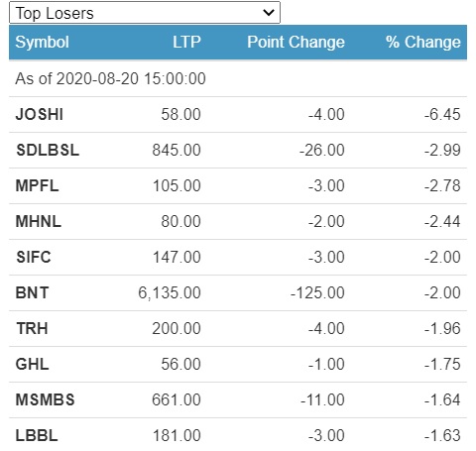This screenshot has width=476, height=451.
Task: Open the GHL stock link
Action: point(32,364)
